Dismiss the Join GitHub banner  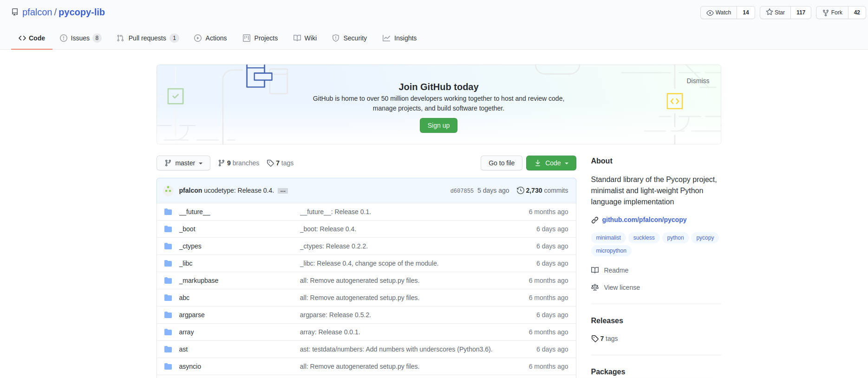click(698, 81)
